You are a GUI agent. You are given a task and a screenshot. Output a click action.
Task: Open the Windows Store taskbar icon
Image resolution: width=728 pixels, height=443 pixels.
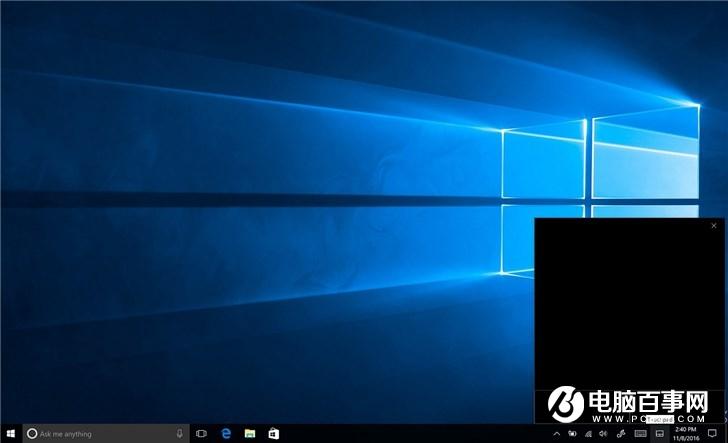click(273, 434)
